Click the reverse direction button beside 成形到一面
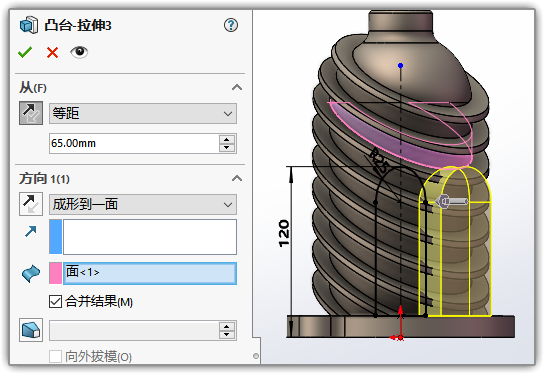 pos(31,204)
